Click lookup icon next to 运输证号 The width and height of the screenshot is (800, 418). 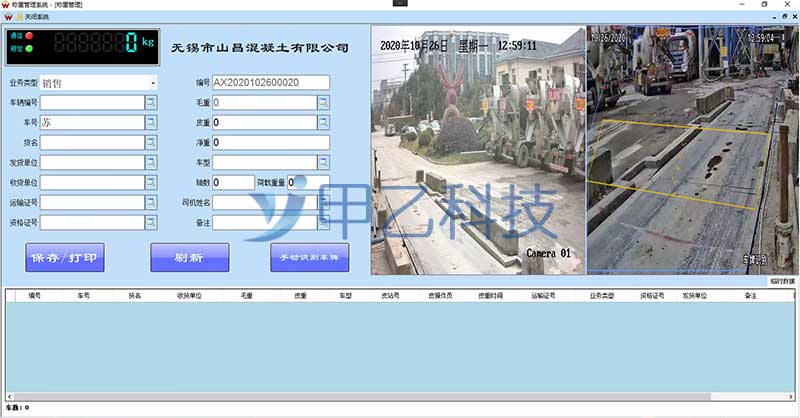[x=152, y=202]
